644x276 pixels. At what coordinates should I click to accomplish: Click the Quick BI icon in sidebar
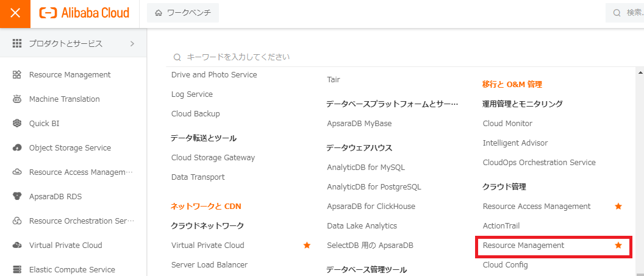[x=17, y=124]
